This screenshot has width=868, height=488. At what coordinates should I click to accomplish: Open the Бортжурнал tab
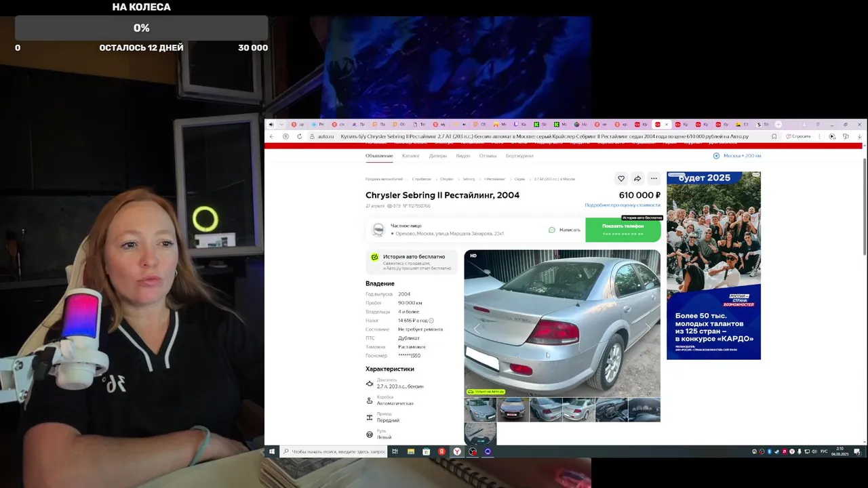tap(519, 156)
